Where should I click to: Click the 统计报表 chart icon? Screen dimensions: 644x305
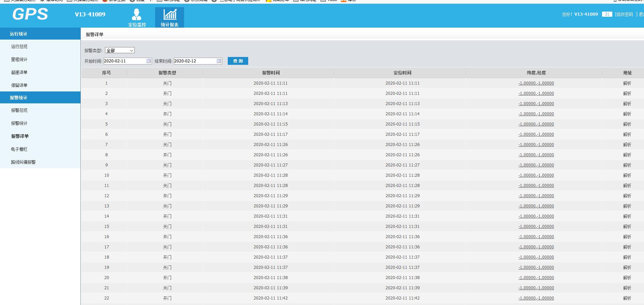tap(170, 15)
